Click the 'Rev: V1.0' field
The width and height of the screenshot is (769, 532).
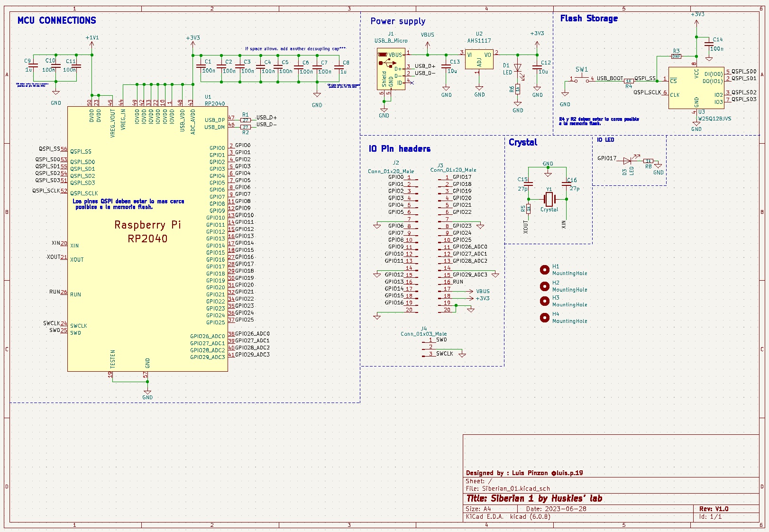click(714, 509)
